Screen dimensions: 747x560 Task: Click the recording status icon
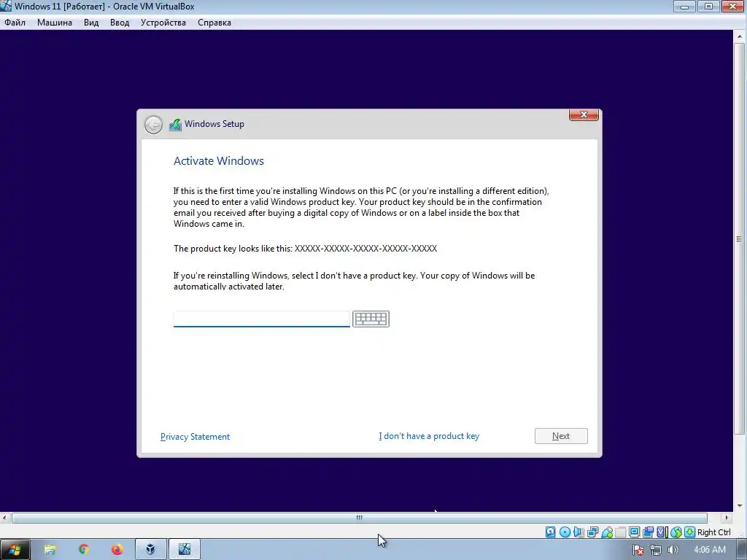[648, 532]
